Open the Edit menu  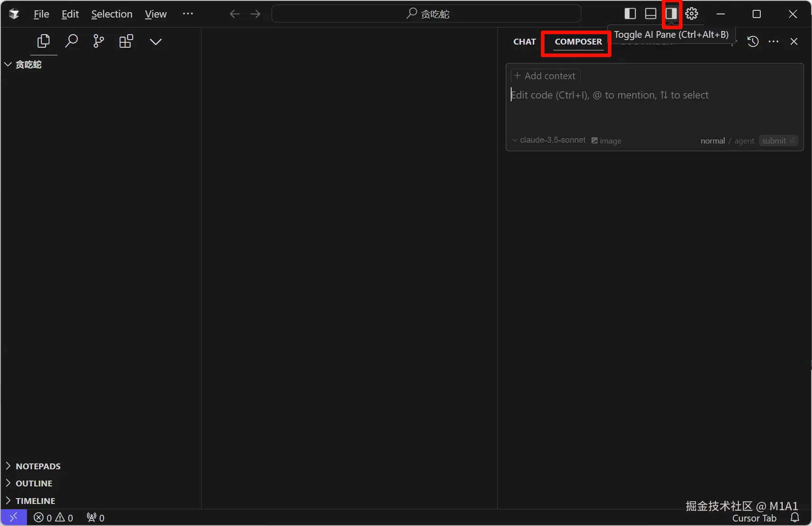[70, 14]
